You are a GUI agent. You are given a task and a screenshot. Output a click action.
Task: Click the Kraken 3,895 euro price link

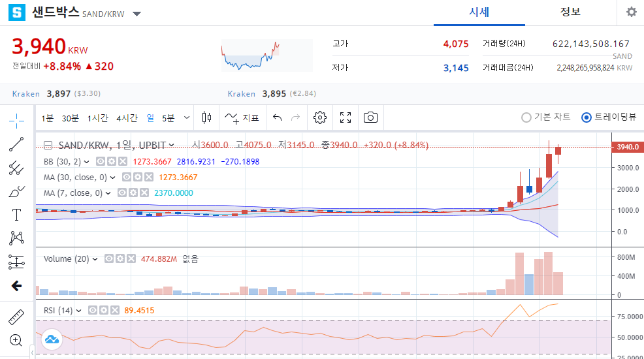(x=272, y=93)
